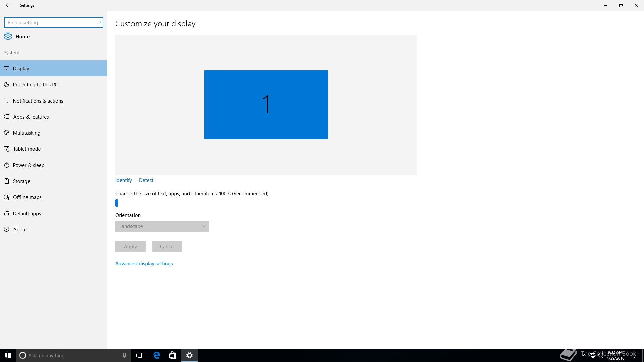Restore down the Settings window
Screen dimensions: 644x362
621,5
